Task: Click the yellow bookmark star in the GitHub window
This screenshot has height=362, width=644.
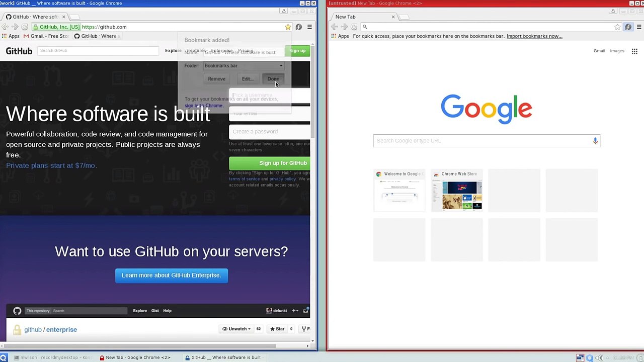Action: tap(288, 27)
